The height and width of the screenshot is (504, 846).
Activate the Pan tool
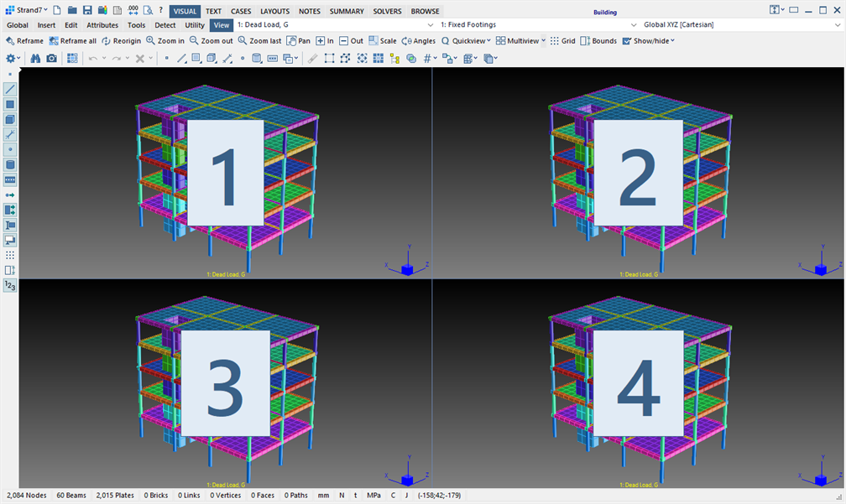(299, 40)
